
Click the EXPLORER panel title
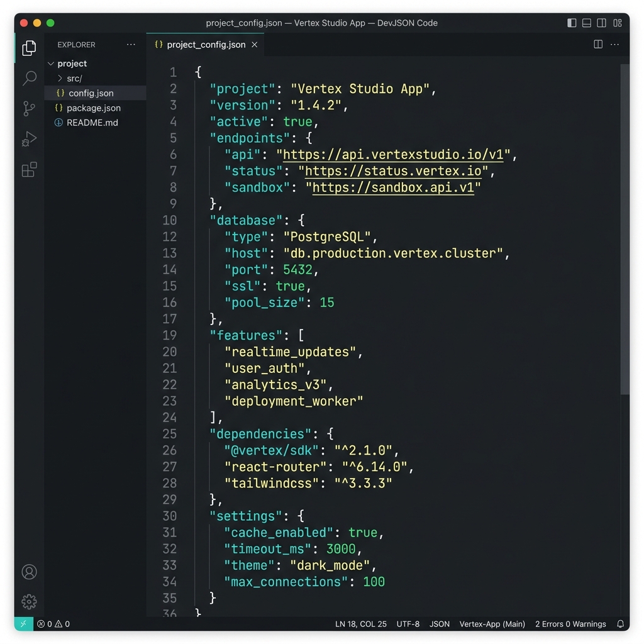point(76,45)
